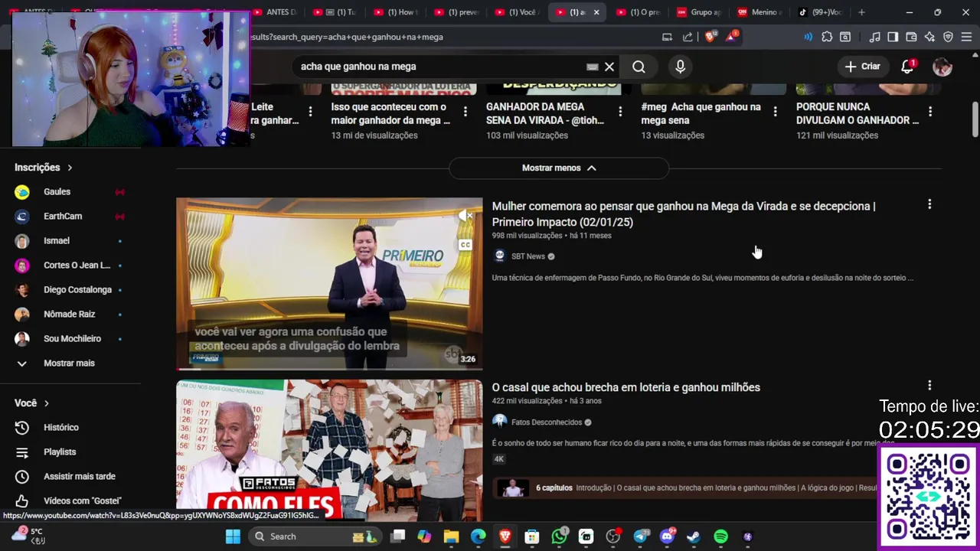The image size is (980, 551).
Task: Open browser extensions puzzle icon
Action: 827,37
